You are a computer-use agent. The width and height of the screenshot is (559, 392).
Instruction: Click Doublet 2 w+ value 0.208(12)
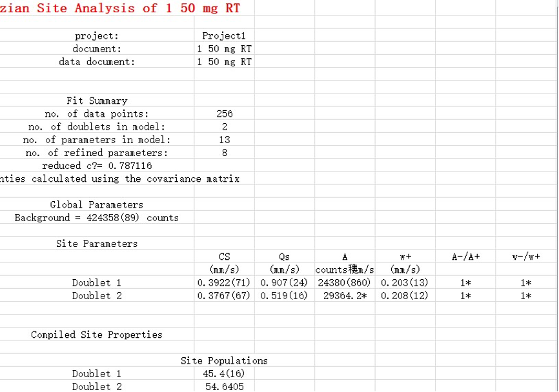click(x=405, y=296)
